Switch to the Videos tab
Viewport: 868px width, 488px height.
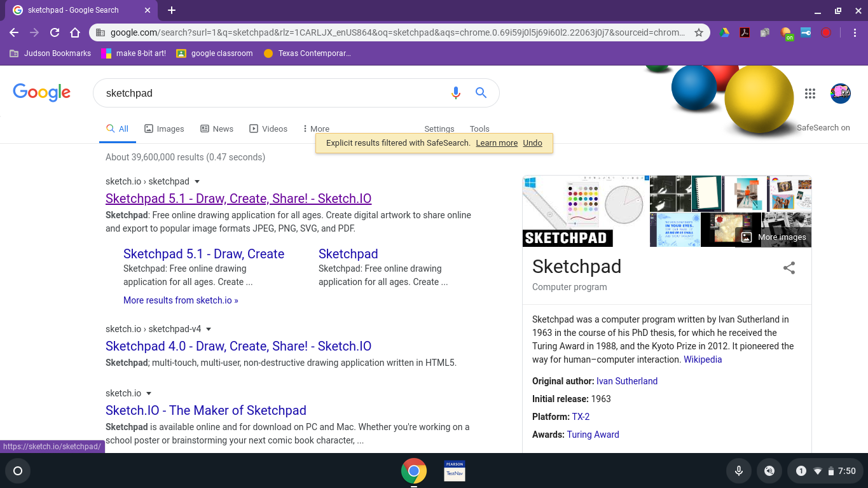coord(268,129)
